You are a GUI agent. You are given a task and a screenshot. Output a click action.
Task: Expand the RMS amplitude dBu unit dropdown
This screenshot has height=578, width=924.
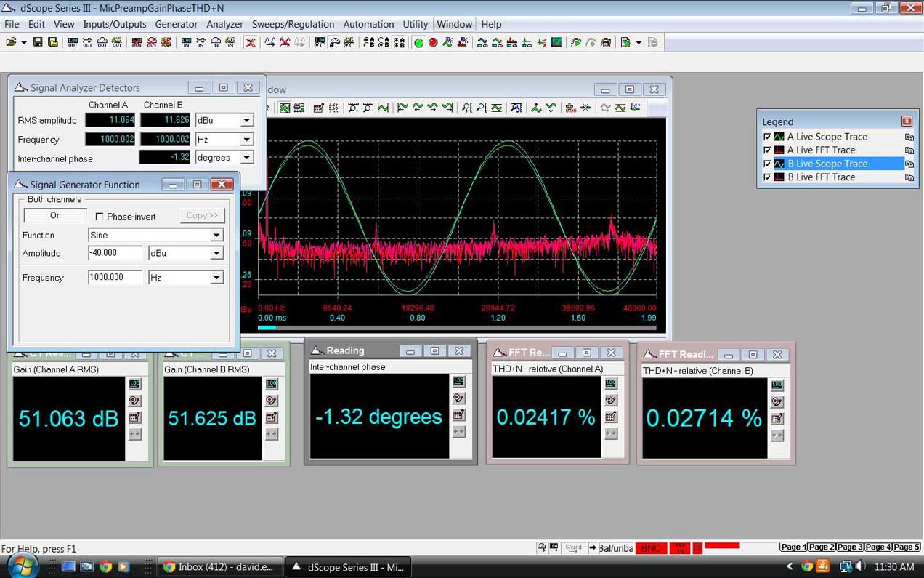pyautogui.click(x=246, y=121)
